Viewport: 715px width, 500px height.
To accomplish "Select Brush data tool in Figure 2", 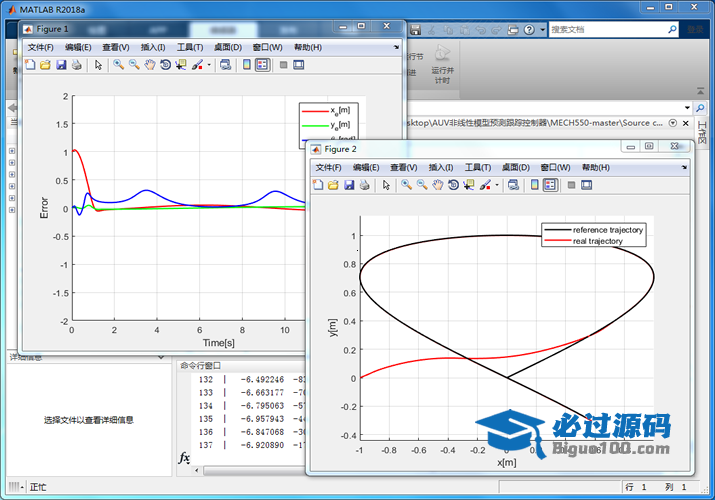I will (485, 185).
